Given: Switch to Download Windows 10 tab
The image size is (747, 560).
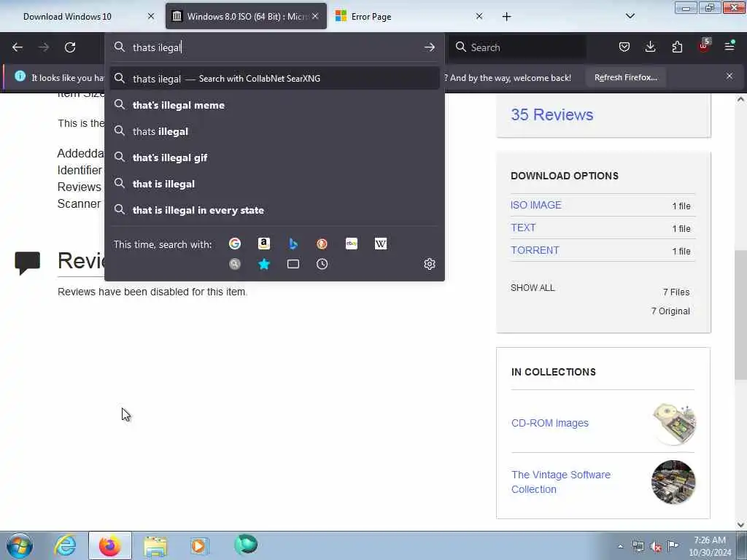Looking at the screenshot, I should (67, 17).
